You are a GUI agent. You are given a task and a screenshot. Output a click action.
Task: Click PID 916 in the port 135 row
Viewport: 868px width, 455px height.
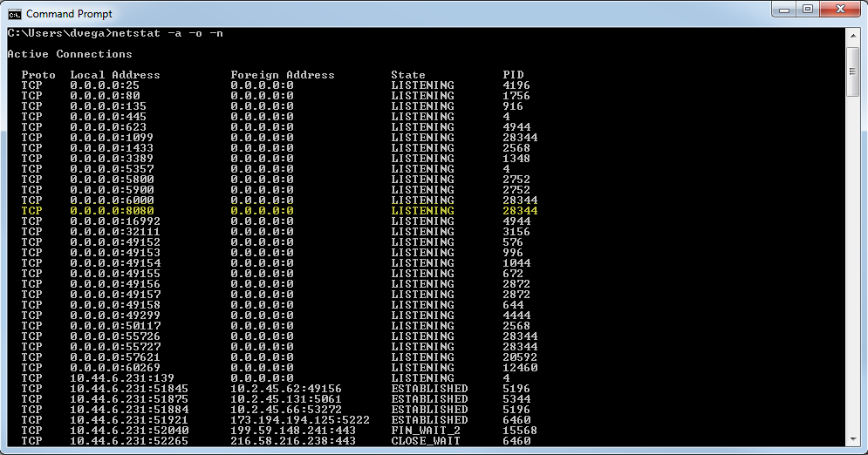point(513,106)
